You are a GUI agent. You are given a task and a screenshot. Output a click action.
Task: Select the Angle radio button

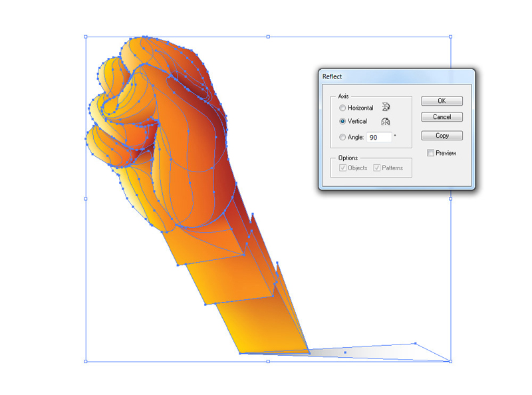pyautogui.click(x=342, y=137)
